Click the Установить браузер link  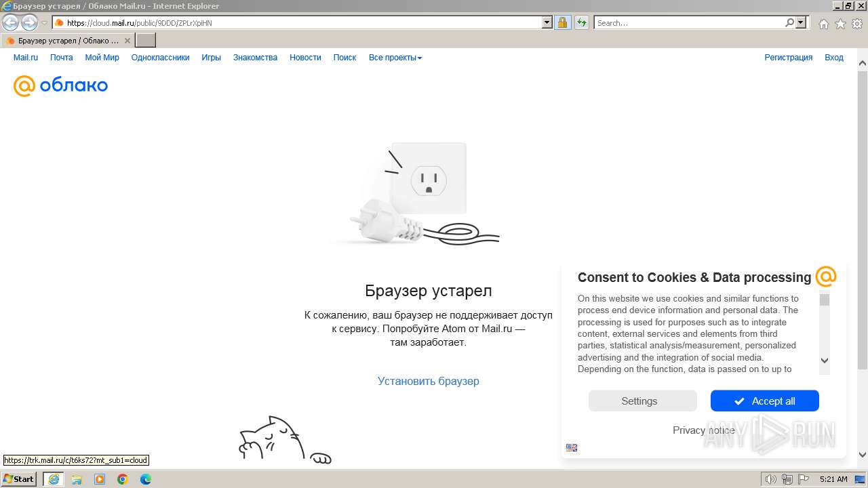[x=428, y=381]
